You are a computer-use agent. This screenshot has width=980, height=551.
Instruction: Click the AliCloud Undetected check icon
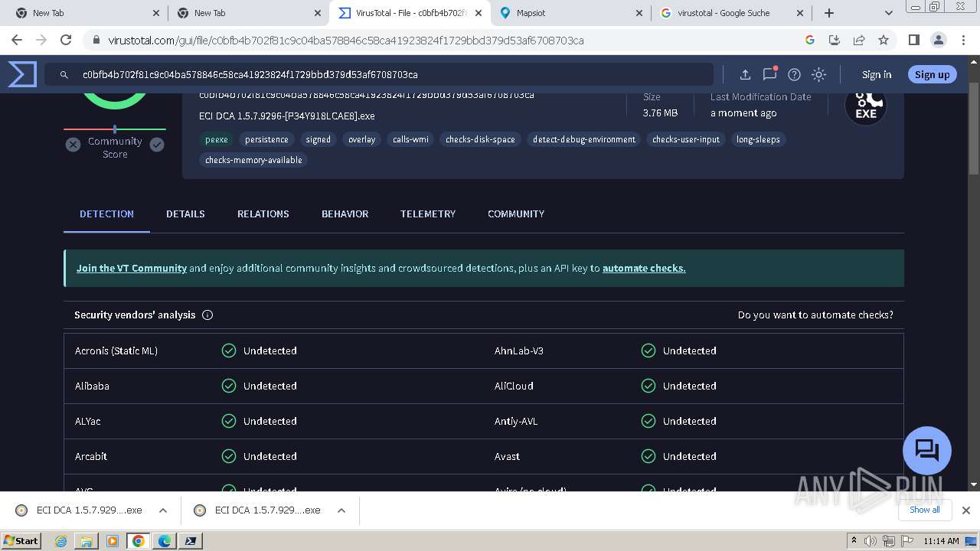click(648, 386)
